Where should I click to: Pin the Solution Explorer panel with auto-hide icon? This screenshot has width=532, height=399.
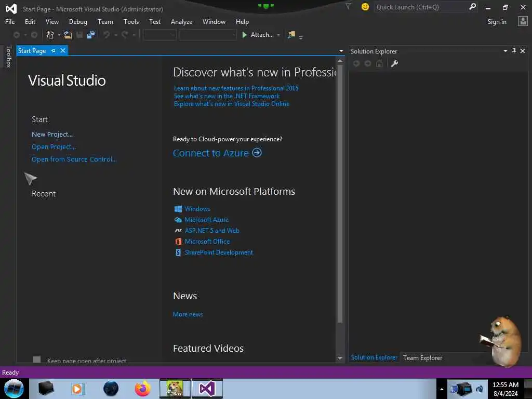[x=514, y=51]
